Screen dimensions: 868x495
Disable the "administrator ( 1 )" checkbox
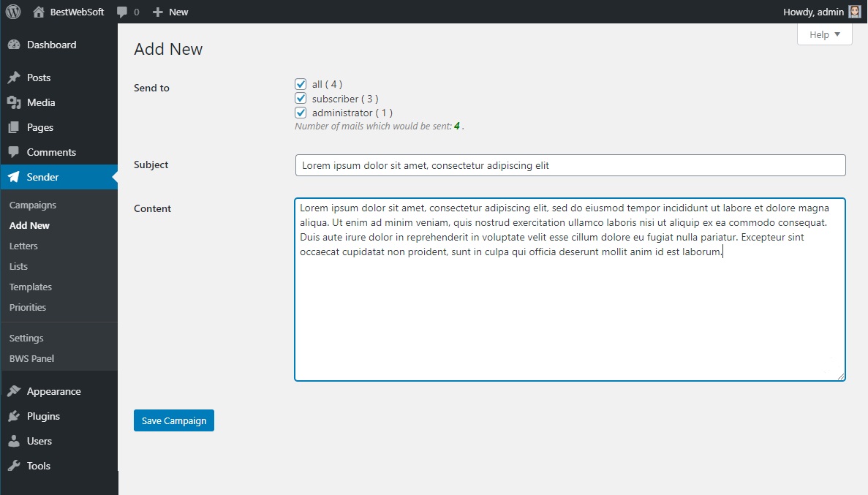pos(301,112)
